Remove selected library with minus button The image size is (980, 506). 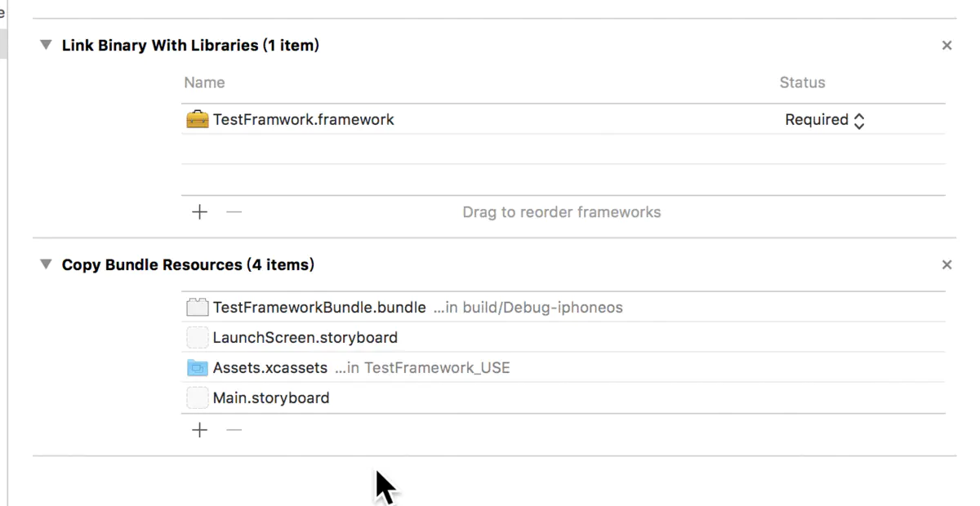click(x=234, y=212)
